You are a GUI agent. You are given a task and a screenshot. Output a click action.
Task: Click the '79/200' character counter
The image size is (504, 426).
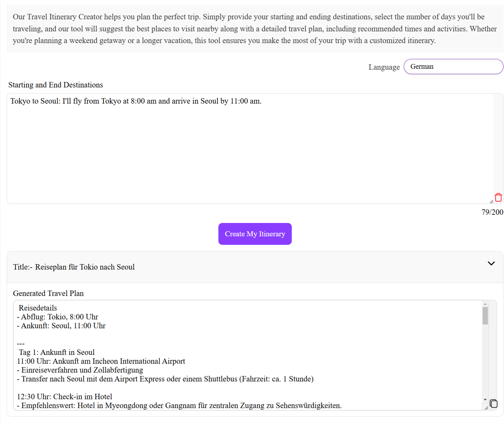[492, 212]
